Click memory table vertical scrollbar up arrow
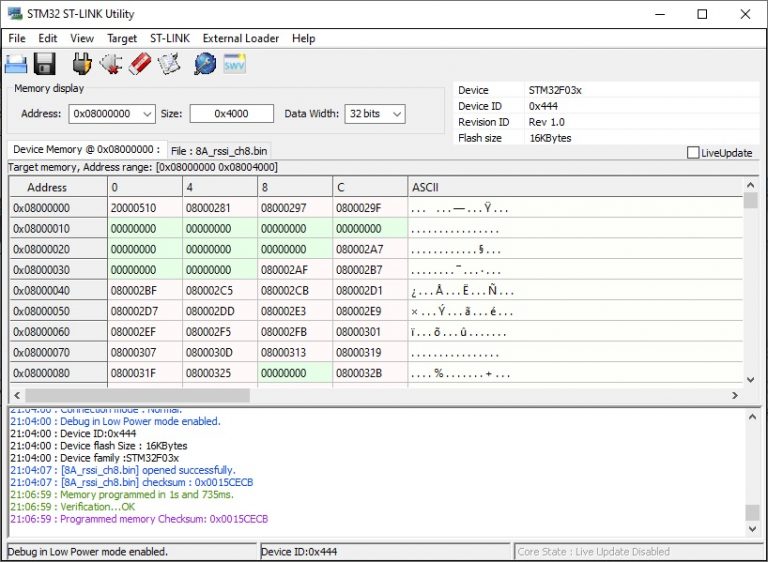The height and width of the screenshot is (562, 768). (750, 185)
